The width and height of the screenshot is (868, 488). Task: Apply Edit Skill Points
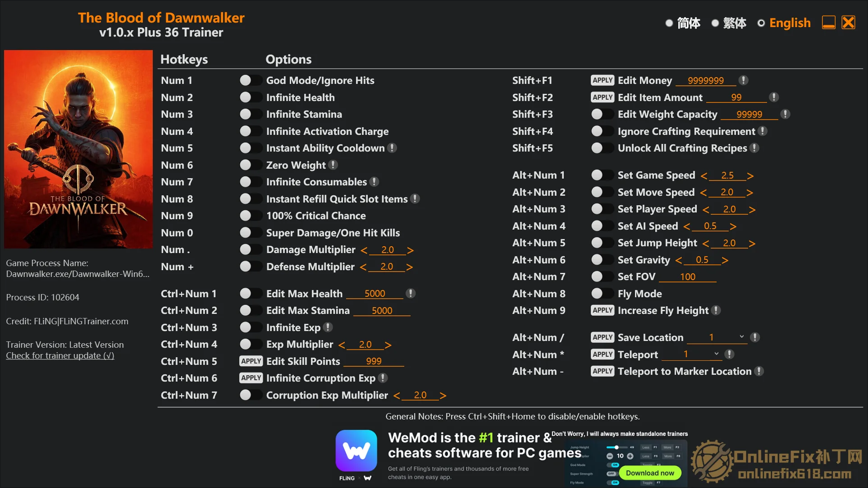251,361
